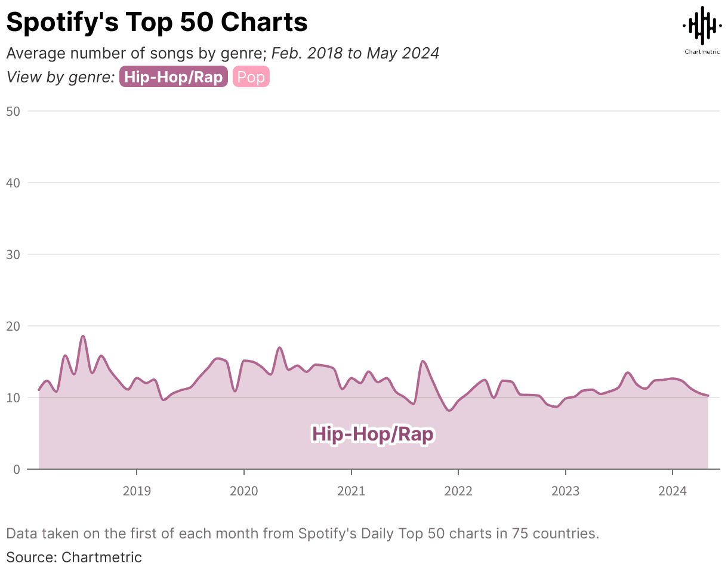Click the 2024 label at the axis end
728x573 pixels.
point(673,491)
